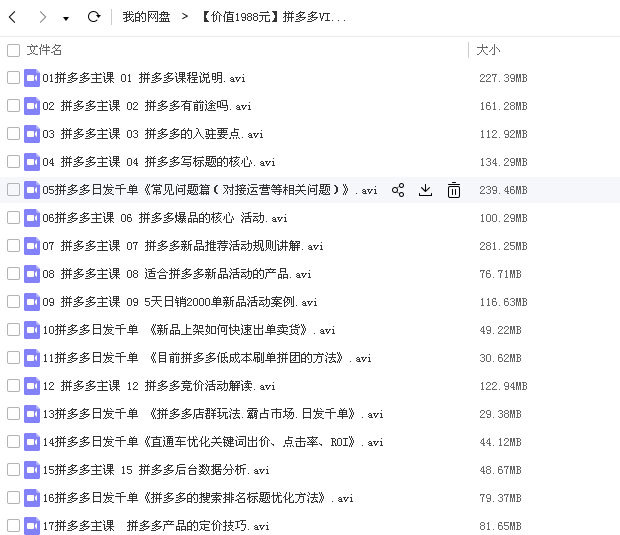This screenshot has height=535, width=620.
Task: Click video icon of 07 新品推荐活动规则讲解.avi
Action: pos(32,246)
